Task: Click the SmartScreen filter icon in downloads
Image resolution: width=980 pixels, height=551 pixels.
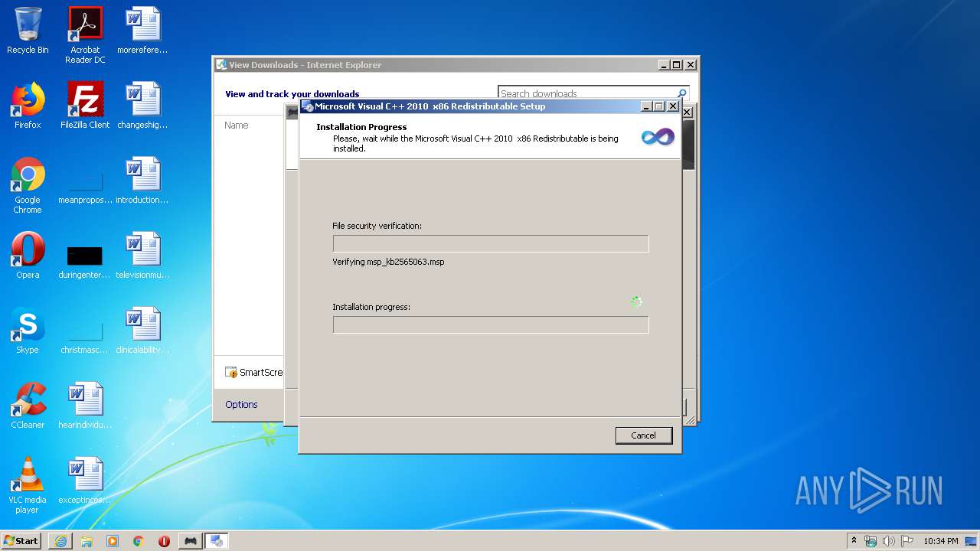Action: tap(231, 373)
